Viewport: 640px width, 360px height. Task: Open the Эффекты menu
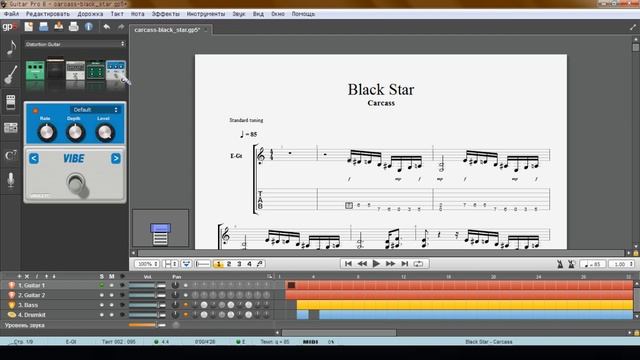tap(165, 14)
